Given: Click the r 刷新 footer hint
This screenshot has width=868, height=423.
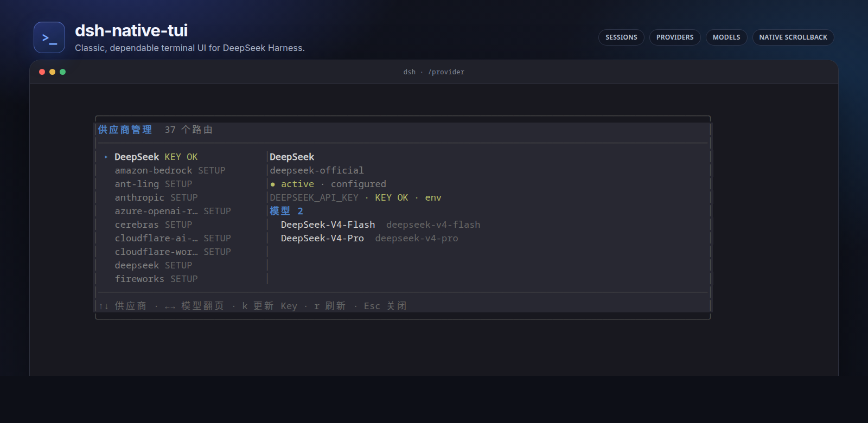Looking at the screenshot, I should (330, 306).
